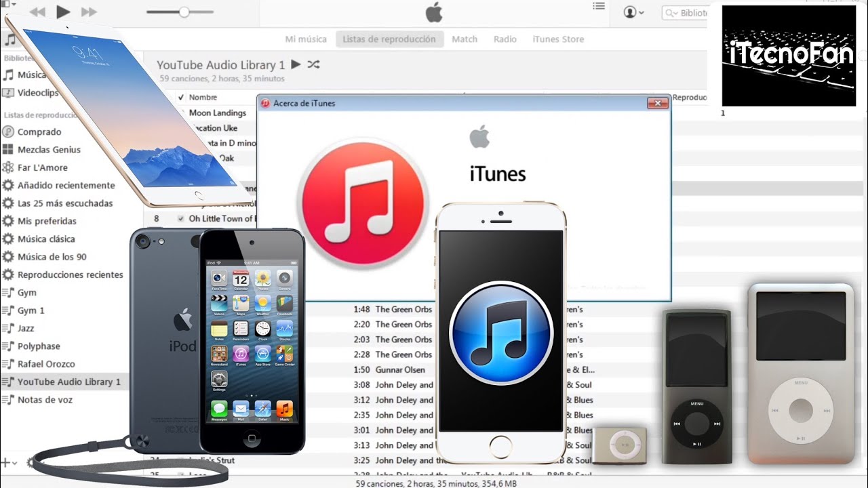Screen dimensions: 868x488
Task: Open the Radio tab
Action: click(505, 39)
